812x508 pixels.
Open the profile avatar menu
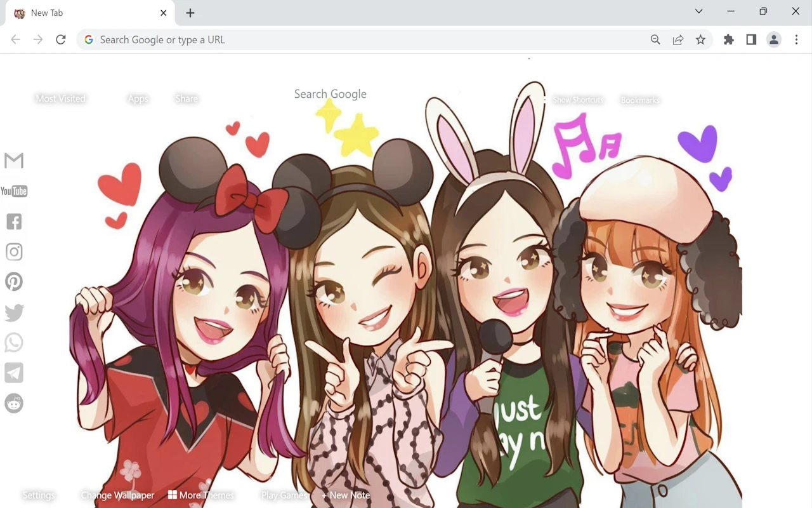(774, 39)
